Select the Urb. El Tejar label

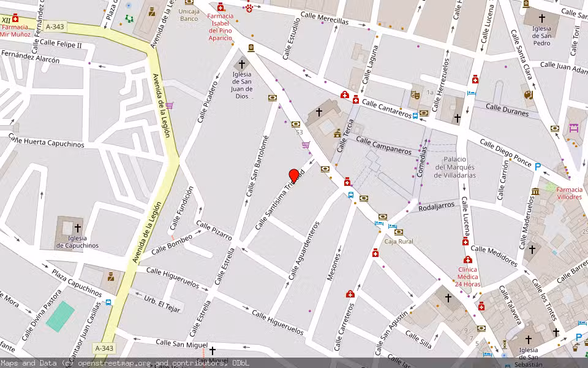[x=162, y=304]
